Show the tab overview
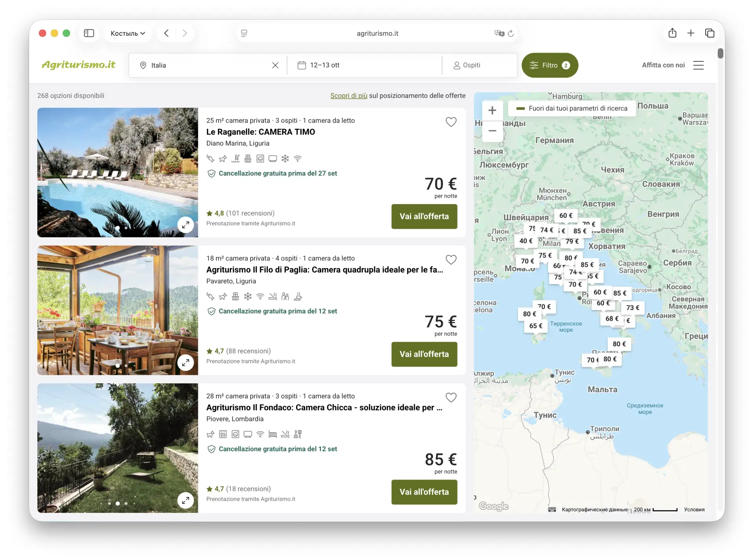754x560 pixels. 710,33
